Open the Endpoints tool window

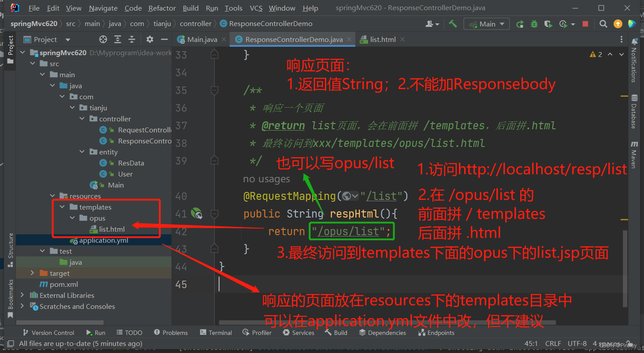436,333
